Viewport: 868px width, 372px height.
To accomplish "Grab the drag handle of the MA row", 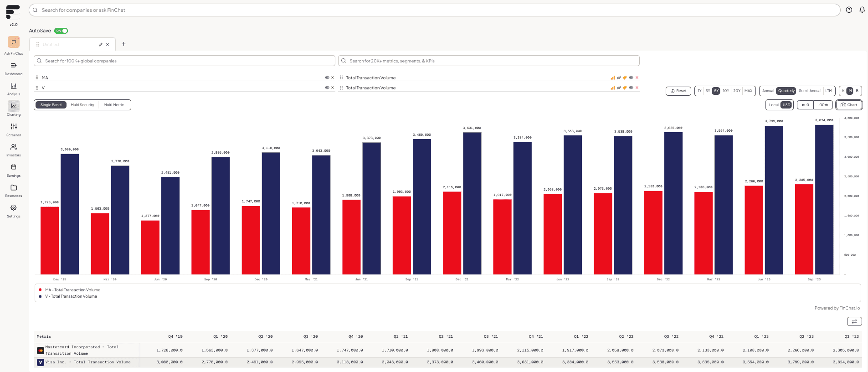I will click(37, 77).
